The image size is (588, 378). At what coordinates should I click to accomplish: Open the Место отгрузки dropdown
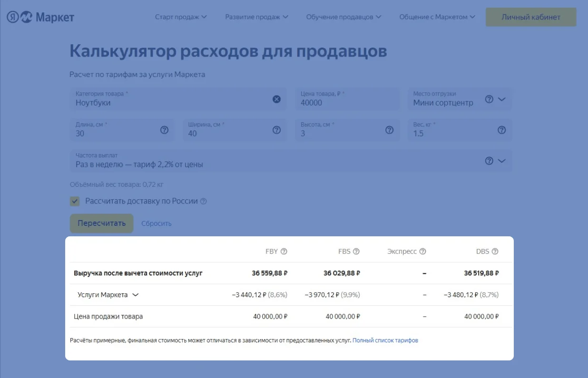[501, 99]
